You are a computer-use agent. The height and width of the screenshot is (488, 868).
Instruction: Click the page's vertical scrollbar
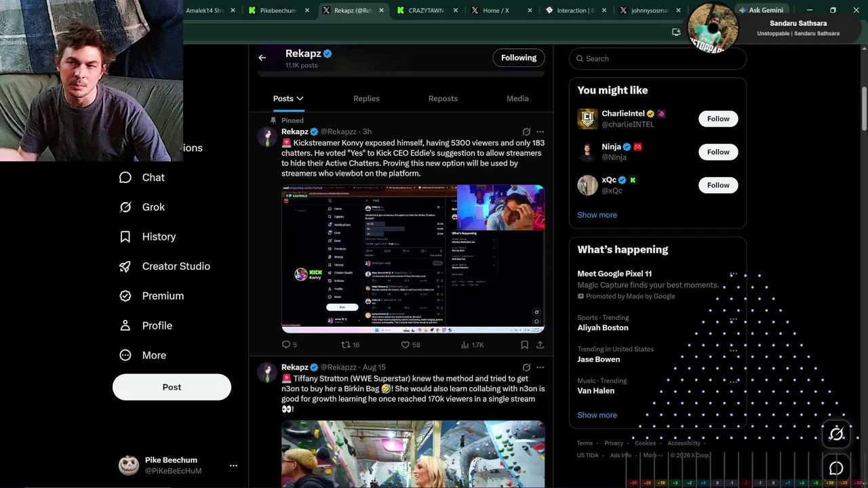[x=864, y=110]
